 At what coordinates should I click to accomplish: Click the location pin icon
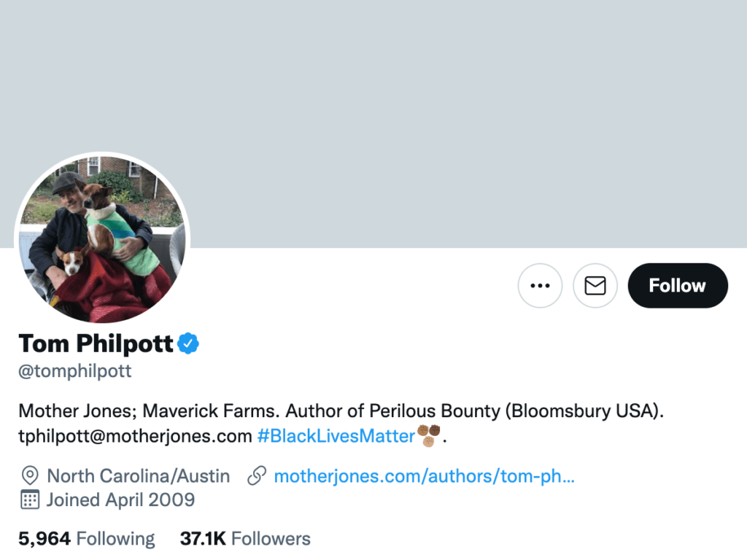point(30,477)
